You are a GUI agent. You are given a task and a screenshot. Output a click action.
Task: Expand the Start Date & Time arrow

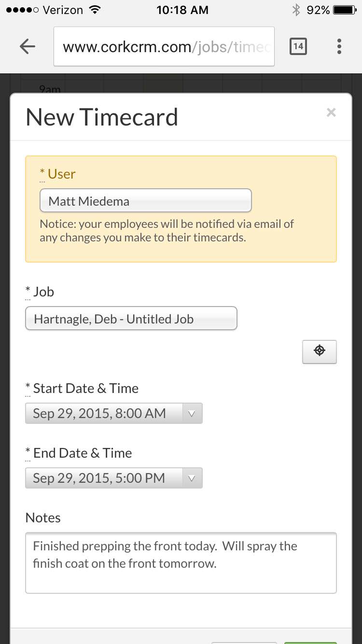click(192, 414)
